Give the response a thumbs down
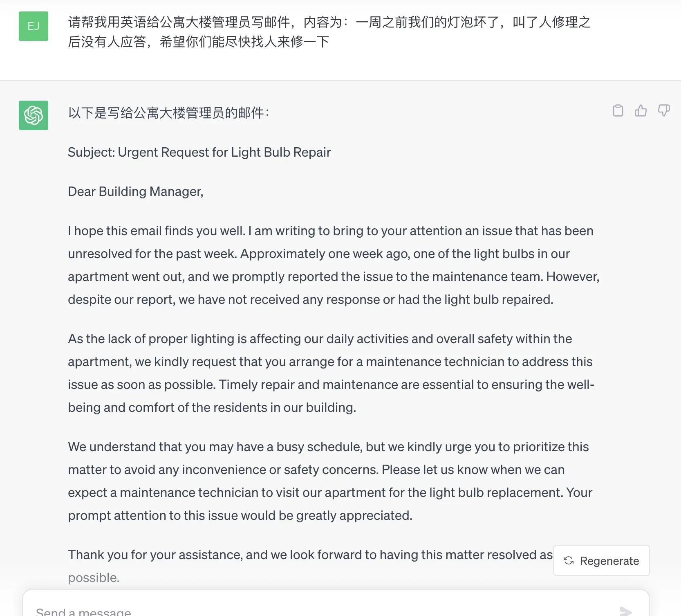681x616 pixels. pos(663,111)
